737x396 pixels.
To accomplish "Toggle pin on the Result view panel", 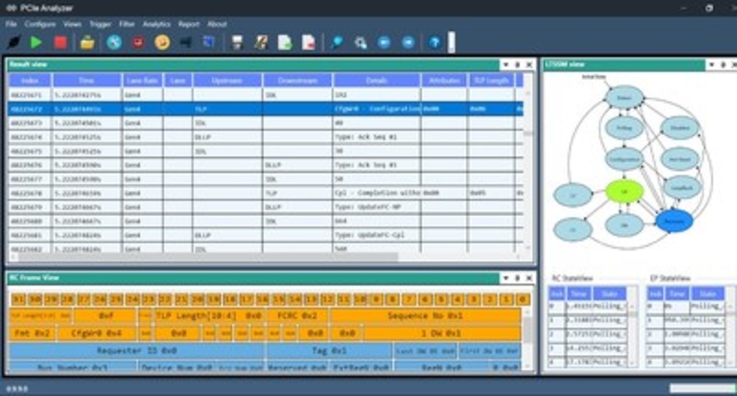I will coord(517,65).
